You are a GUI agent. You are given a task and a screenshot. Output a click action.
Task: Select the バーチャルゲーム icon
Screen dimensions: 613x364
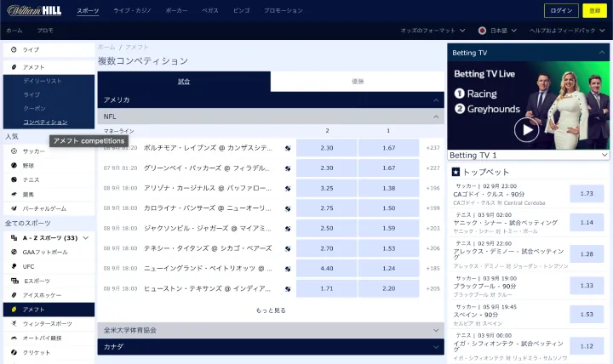14,208
